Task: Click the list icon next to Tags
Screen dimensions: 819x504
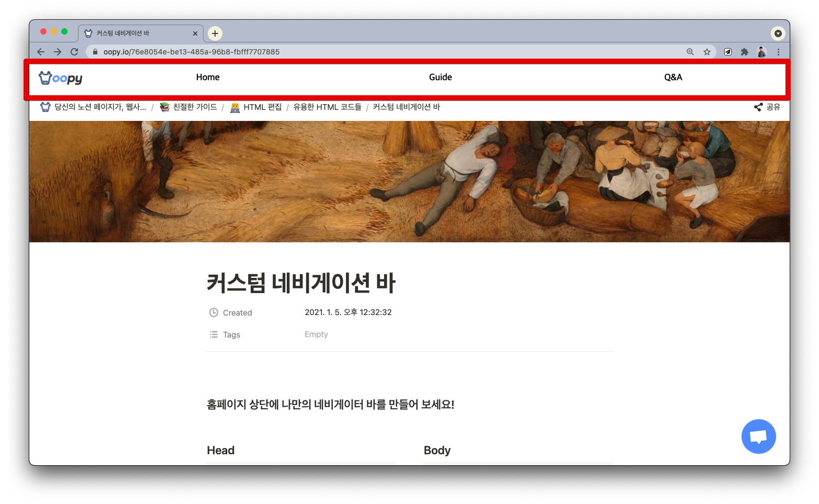Action: 214,334
